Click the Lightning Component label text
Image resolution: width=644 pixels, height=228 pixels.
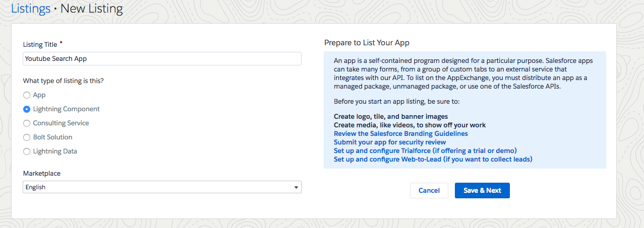pyautogui.click(x=67, y=109)
